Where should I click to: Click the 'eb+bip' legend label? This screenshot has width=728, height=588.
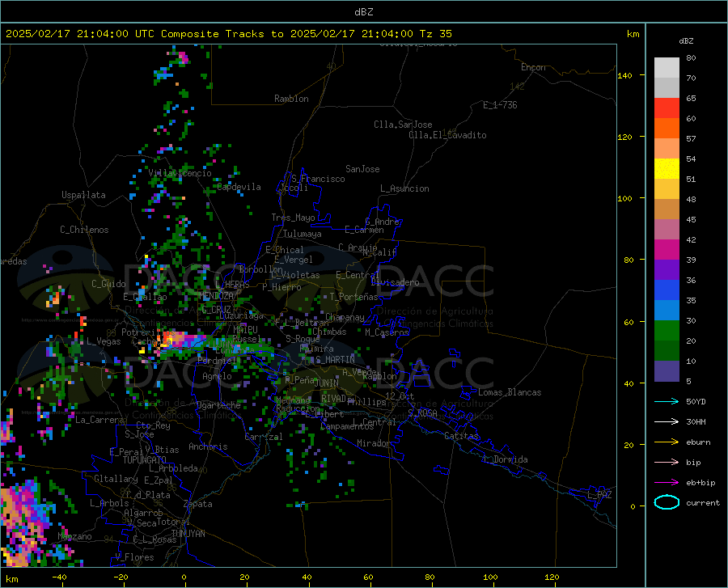coord(700,483)
